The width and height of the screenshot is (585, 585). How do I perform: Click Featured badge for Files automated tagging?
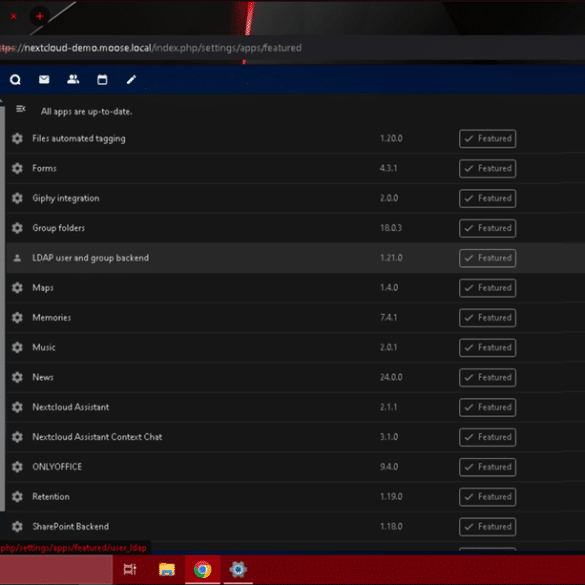pos(487,138)
